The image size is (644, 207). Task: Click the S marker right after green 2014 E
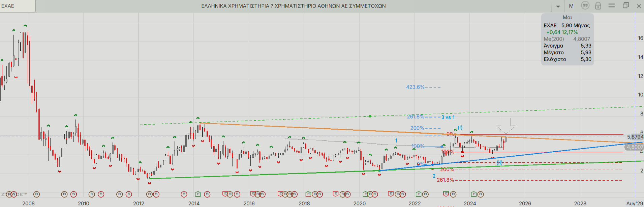pyautogui.click(x=207, y=194)
